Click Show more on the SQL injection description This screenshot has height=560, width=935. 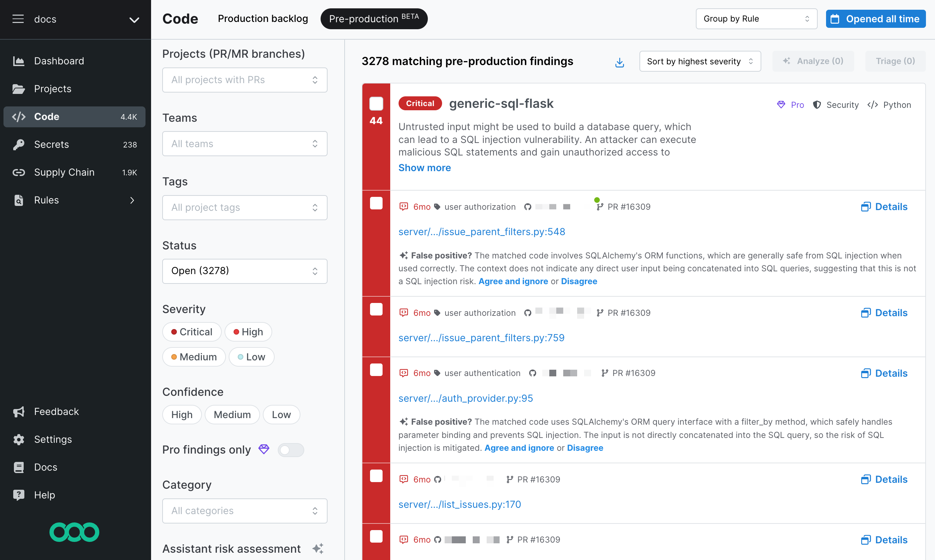tap(424, 168)
